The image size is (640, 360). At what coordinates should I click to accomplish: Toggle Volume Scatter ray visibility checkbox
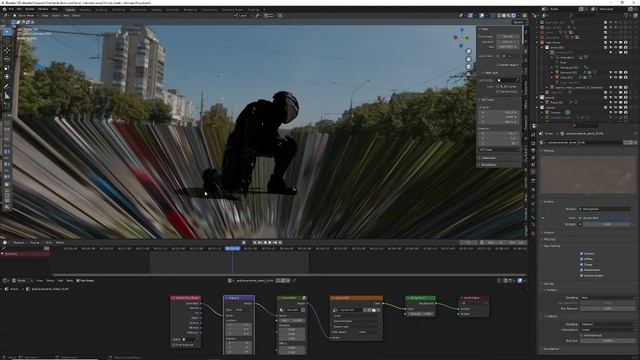pos(582,276)
